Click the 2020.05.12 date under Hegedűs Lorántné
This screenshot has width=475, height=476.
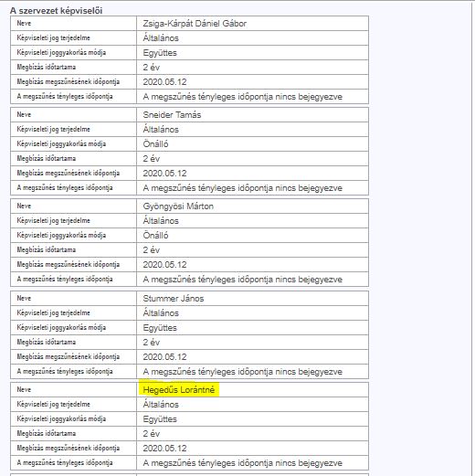pos(164,449)
